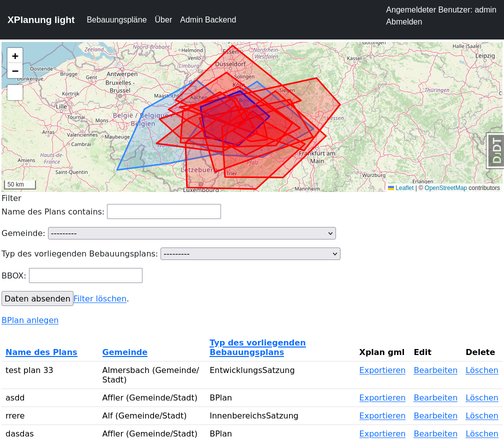Click the 'Almersbach (Gemeinde/Stadt)' cell

150,375
